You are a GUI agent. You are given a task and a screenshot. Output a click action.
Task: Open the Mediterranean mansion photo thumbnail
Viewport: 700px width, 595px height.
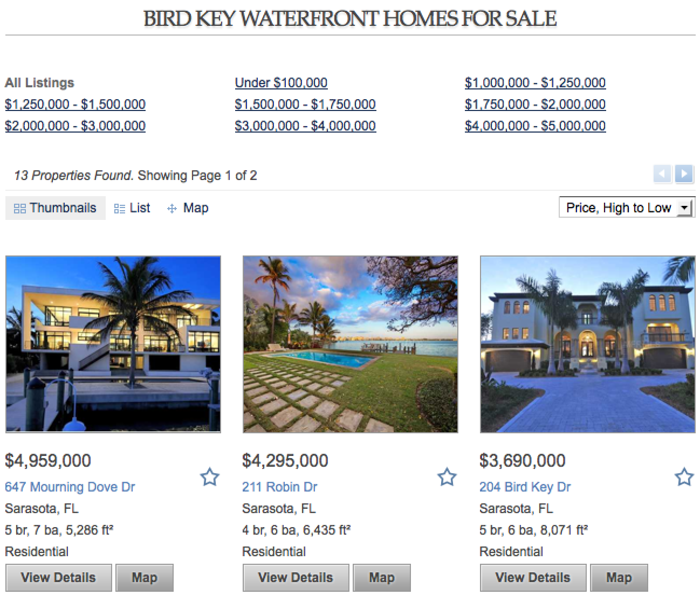coord(588,344)
